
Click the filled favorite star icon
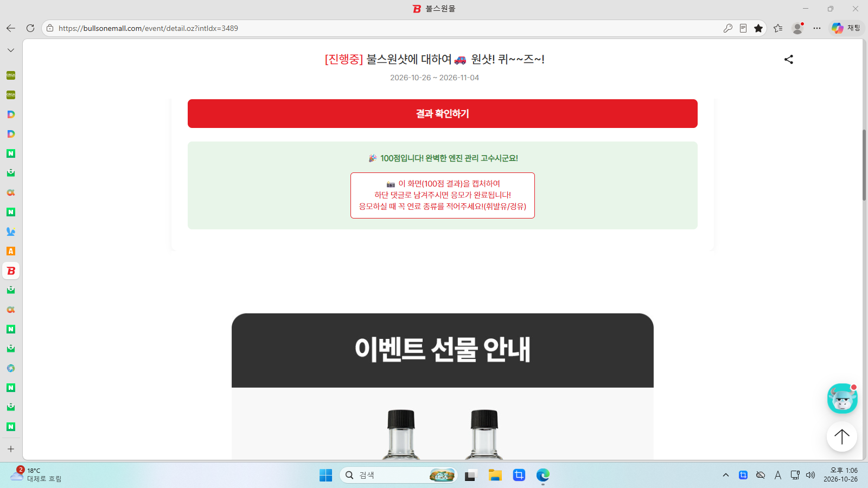tap(758, 28)
